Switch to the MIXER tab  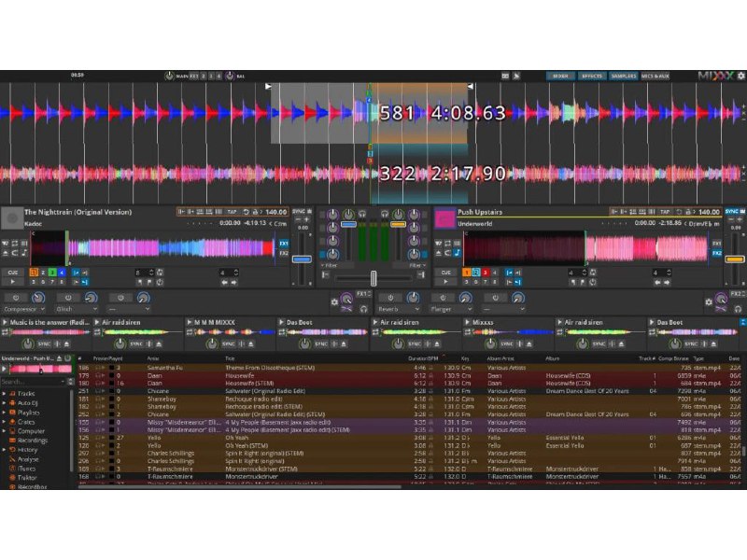coord(560,76)
